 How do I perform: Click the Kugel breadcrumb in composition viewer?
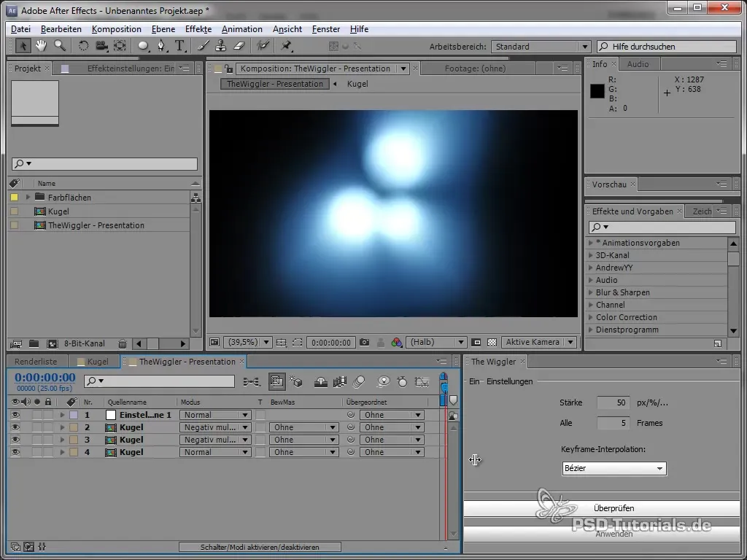pyautogui.click(x=357, y=84)
